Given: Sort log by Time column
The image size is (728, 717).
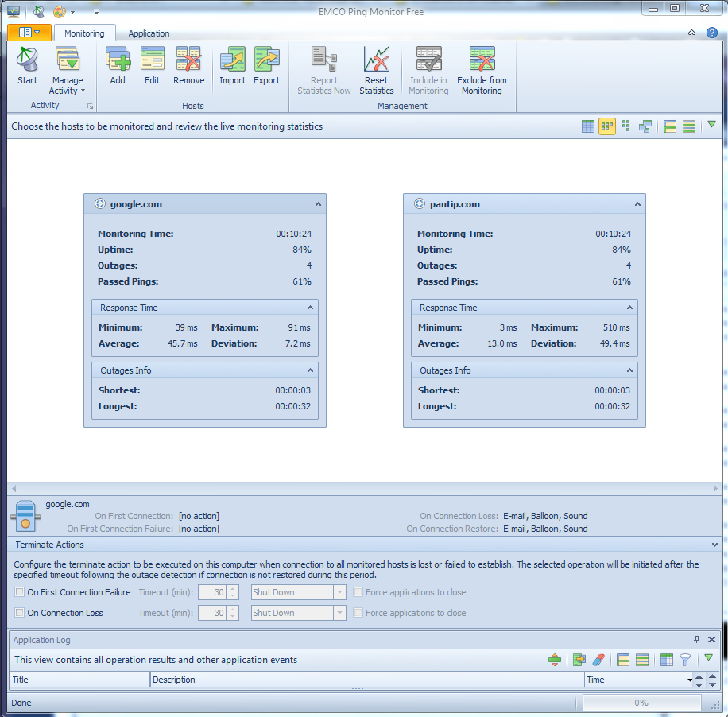Looking at the screenshot, I should (x=638, y=680).
